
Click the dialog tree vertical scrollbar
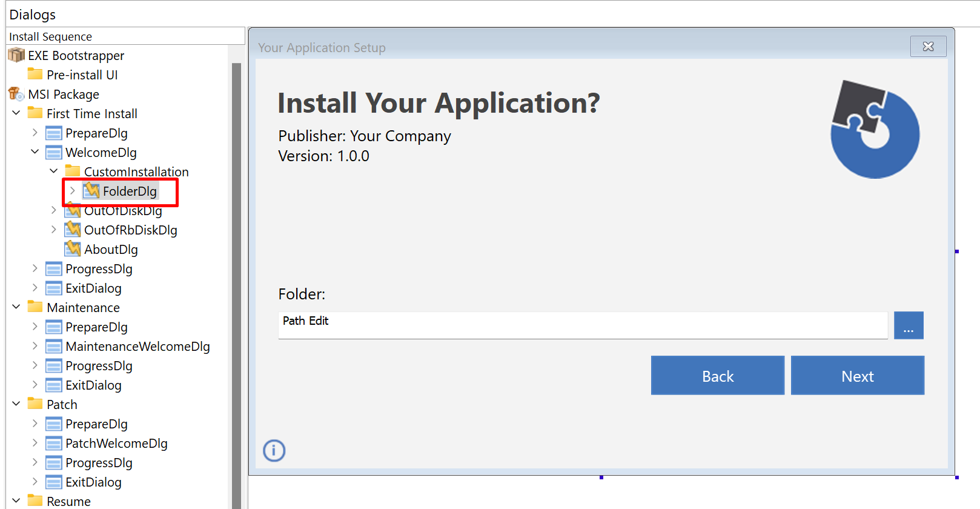pyautogui.click(x=236, y=273)
